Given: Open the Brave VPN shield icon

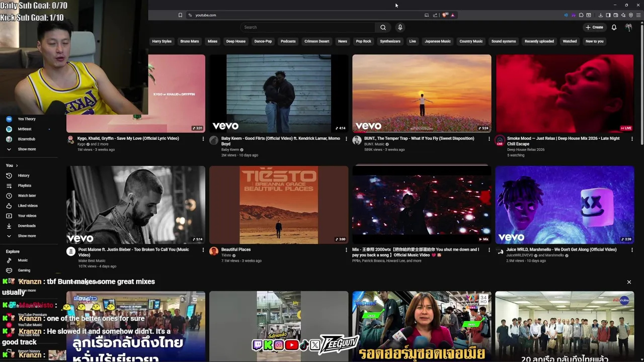Looking at the screenshot, I should [x=631, y=15].
